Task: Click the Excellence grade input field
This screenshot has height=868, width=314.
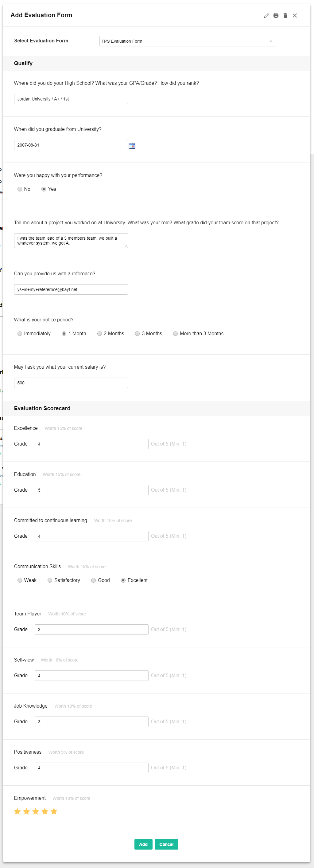Action: click(91, 444)
